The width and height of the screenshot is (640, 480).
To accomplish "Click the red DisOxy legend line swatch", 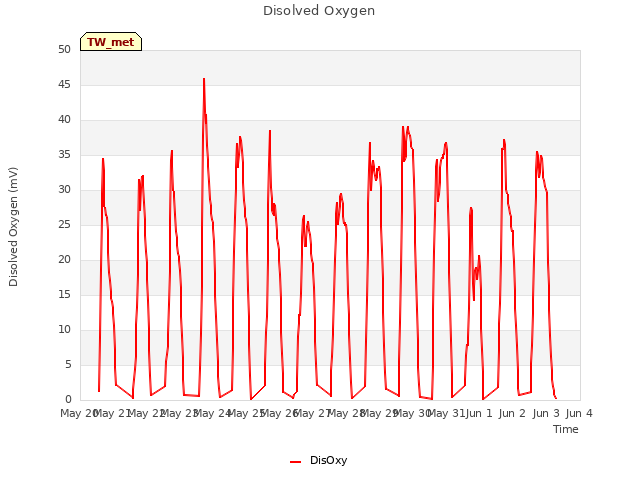I will 296,462.
